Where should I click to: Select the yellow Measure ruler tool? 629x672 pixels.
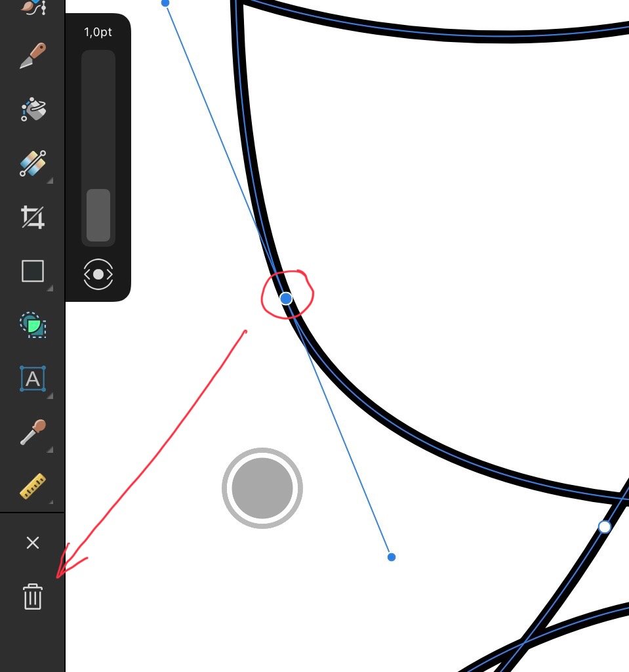(33, 486)
